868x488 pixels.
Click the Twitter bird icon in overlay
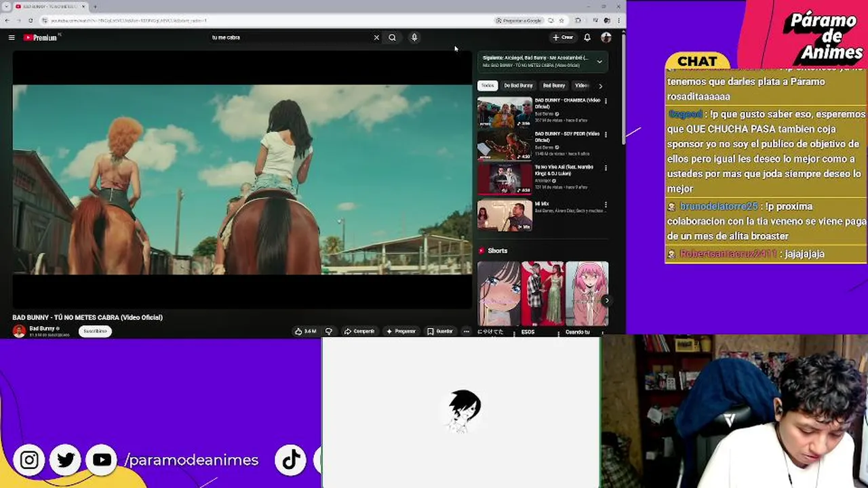66,460
